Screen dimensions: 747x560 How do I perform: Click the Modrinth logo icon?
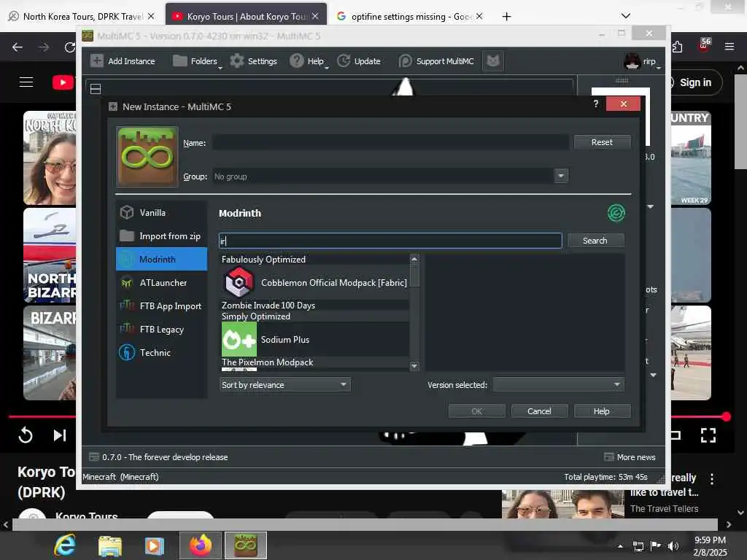click(x=616, y=213)
